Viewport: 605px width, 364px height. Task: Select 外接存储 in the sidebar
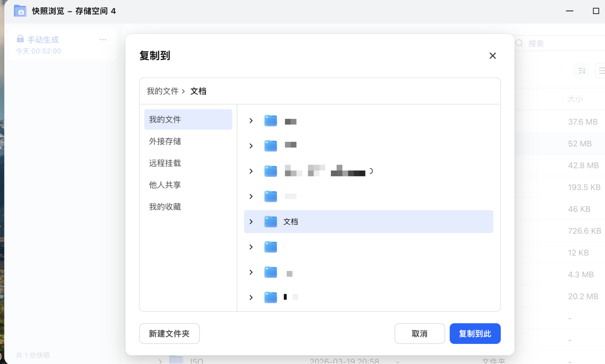(x=165, y=141)
